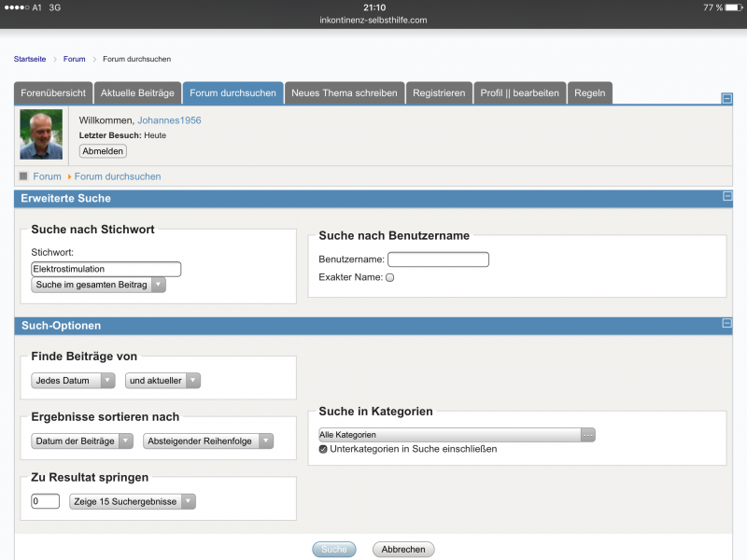This screenshot has width=747, height=560.
Task: Uncheck Unterkategorien in Suche einschließen
Action: click(323, 449)
